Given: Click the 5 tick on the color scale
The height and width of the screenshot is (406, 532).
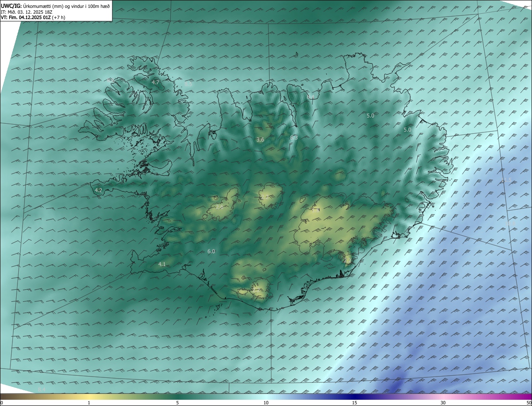Looking at the screenshot, I should [177, 403].
